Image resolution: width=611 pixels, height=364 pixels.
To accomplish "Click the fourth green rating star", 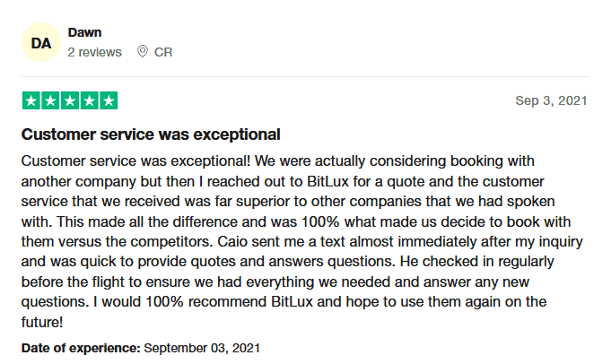I will point(88,100).
